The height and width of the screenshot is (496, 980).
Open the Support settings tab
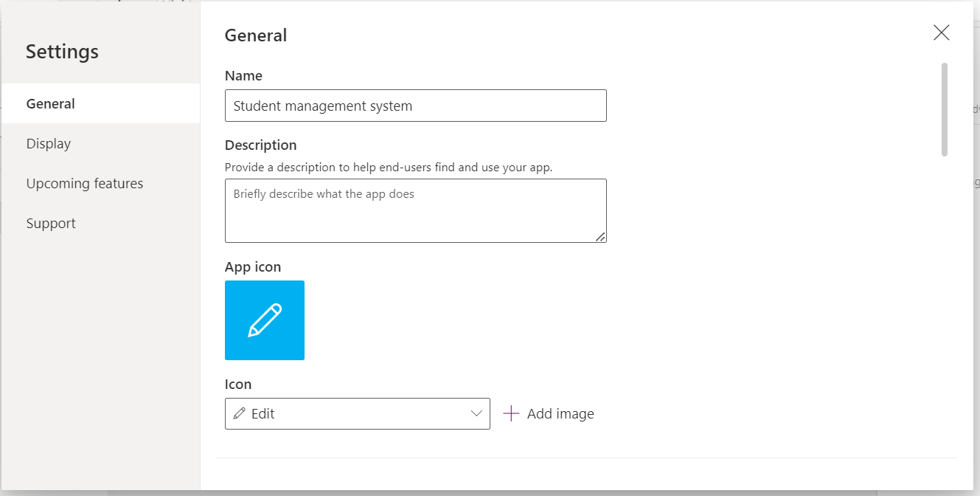point(101,223)
